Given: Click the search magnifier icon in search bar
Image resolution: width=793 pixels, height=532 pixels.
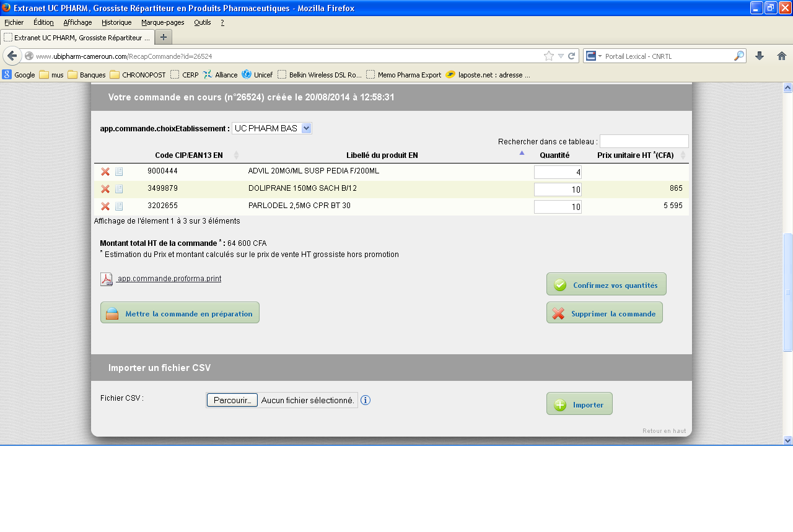Looking at the screenshot, I should (x=739, y=56).
